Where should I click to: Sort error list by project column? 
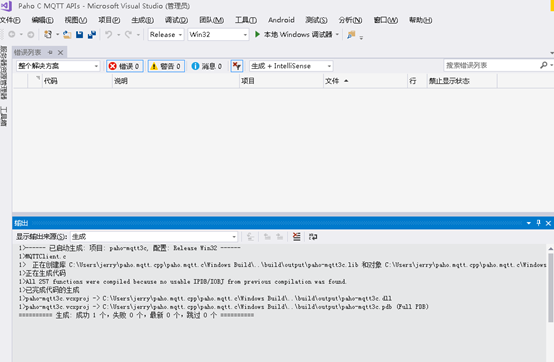(x=281, y=81)
